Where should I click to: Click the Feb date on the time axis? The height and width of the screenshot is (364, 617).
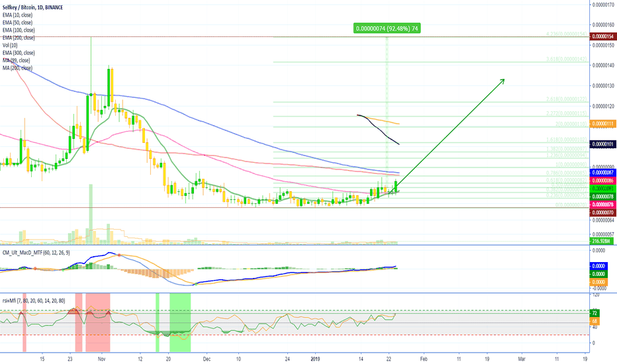pyautogui.click(x=424, y=359)
